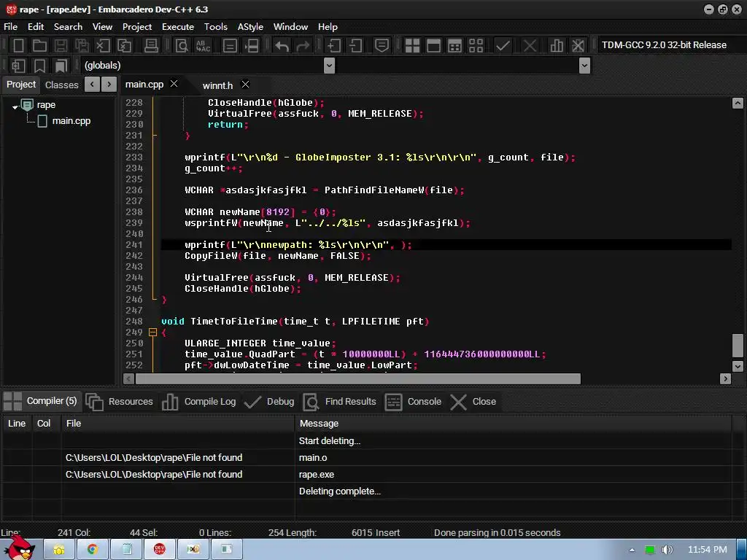
Task: Open the Compile Log bottom tab
Action: (199, 402)
